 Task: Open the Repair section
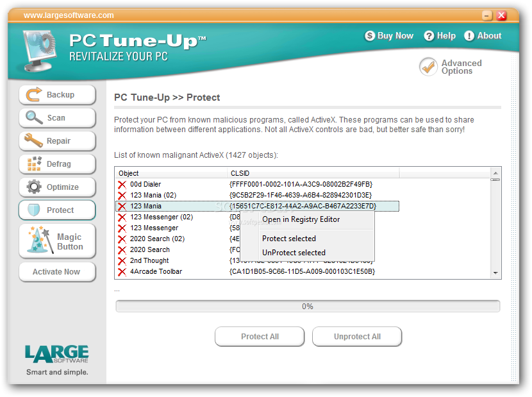point(57,141)
